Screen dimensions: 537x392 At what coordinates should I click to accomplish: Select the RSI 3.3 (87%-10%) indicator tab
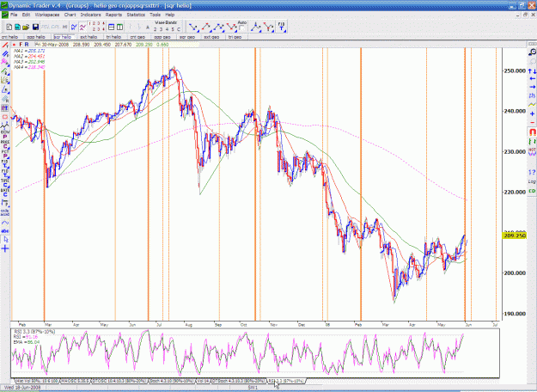[x=285, y=381]
